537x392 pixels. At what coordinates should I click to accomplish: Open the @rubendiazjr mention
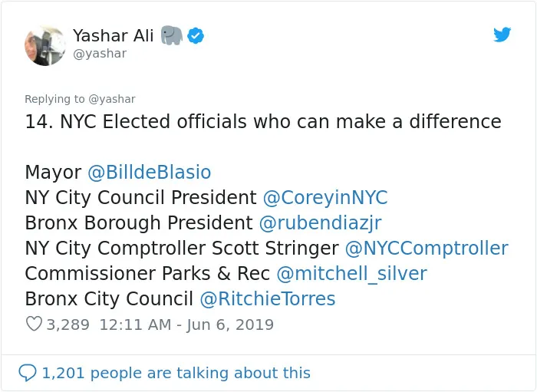(320, 223)
